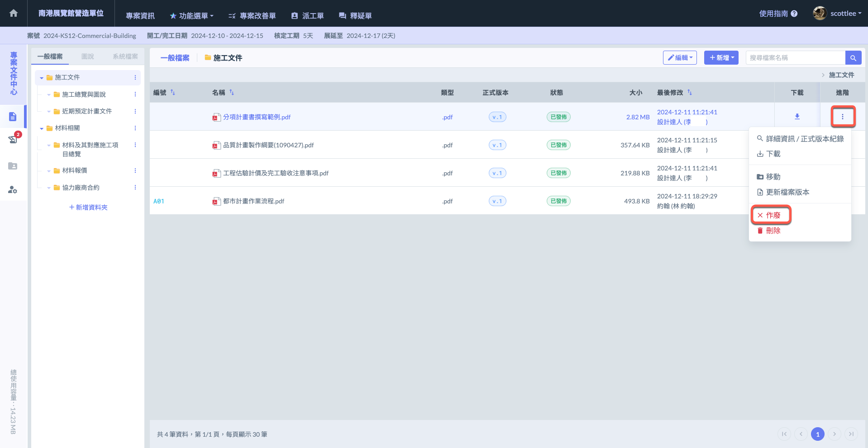
Task: Click the search magnifier button
Action: pos(853,58)
